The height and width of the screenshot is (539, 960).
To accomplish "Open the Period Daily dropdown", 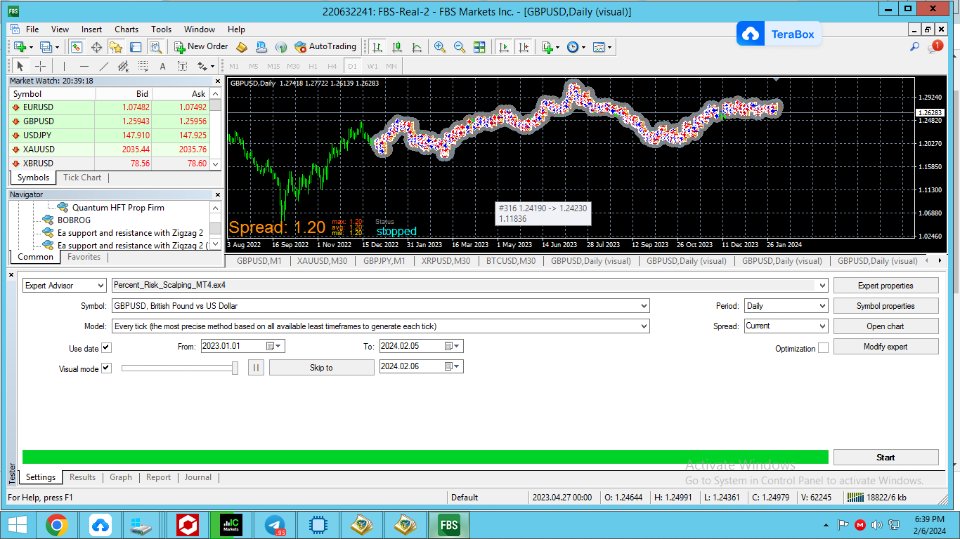I will 786,306.
